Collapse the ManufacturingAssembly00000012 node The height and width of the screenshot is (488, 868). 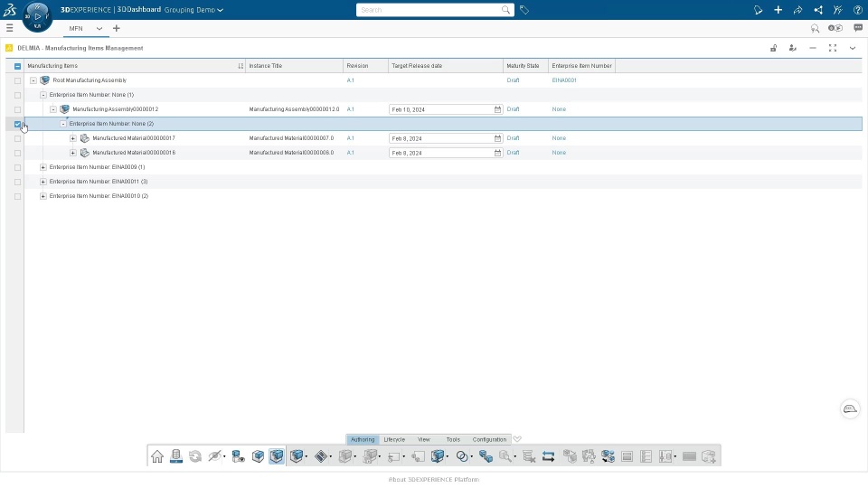53,109
